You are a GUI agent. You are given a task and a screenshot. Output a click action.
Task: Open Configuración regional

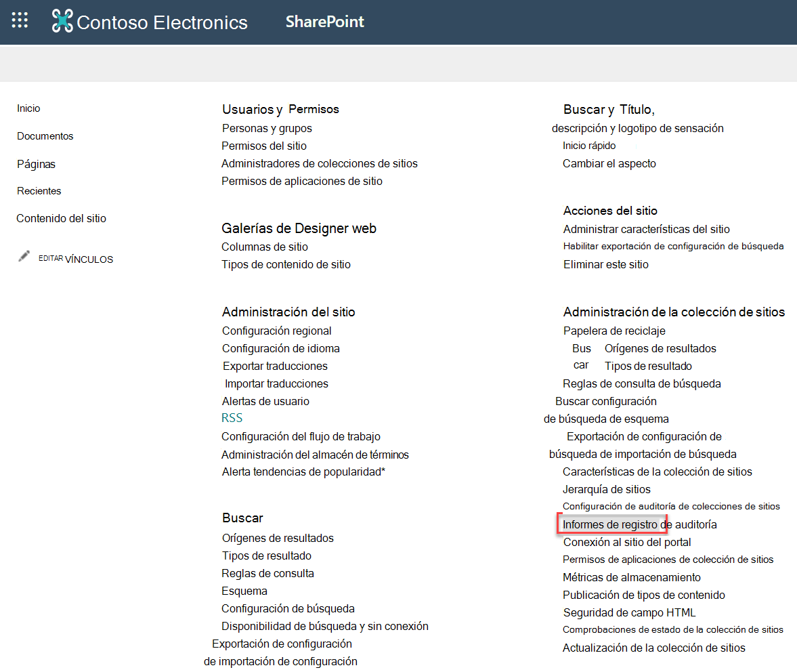click(x=277, y=331)
